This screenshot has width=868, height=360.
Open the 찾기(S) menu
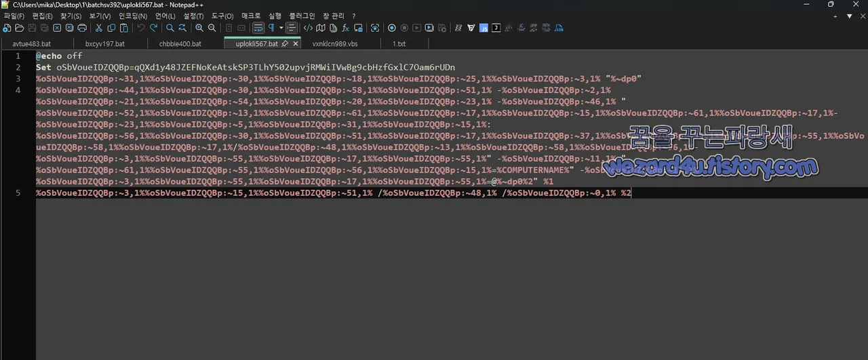point(71,16)
